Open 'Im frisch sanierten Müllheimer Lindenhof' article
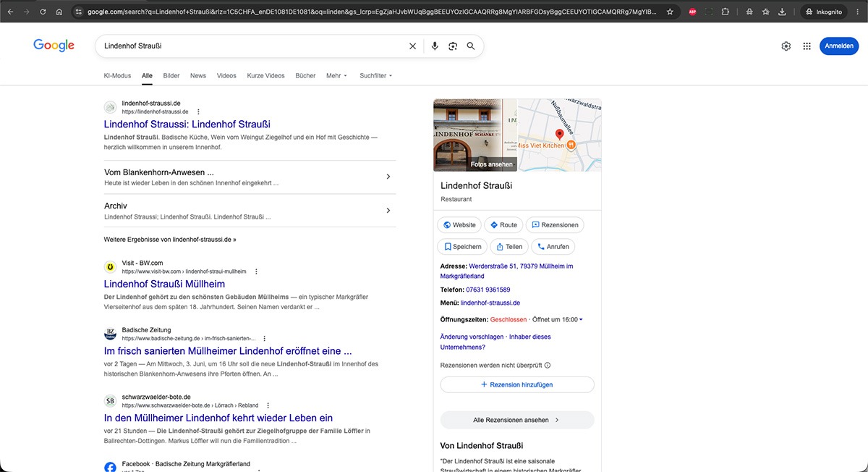This screenshot has width=868, height=472. pyautogui.click(x=228, y=351)
